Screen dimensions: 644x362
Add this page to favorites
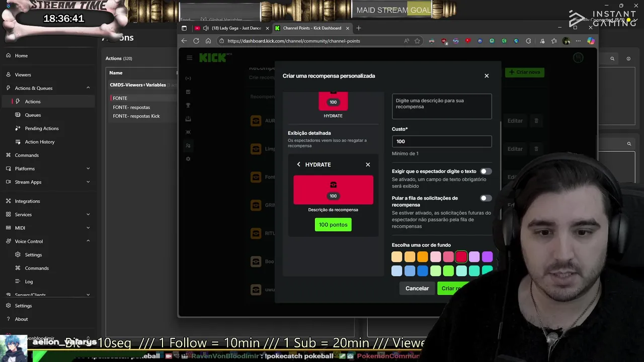pyautogui.click(x=417, y=41)
